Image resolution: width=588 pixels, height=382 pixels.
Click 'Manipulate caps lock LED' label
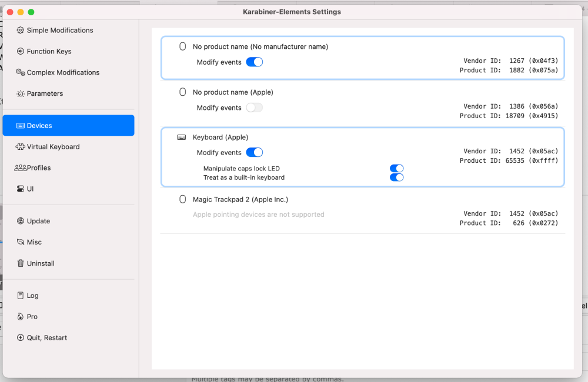pos(242,169)
